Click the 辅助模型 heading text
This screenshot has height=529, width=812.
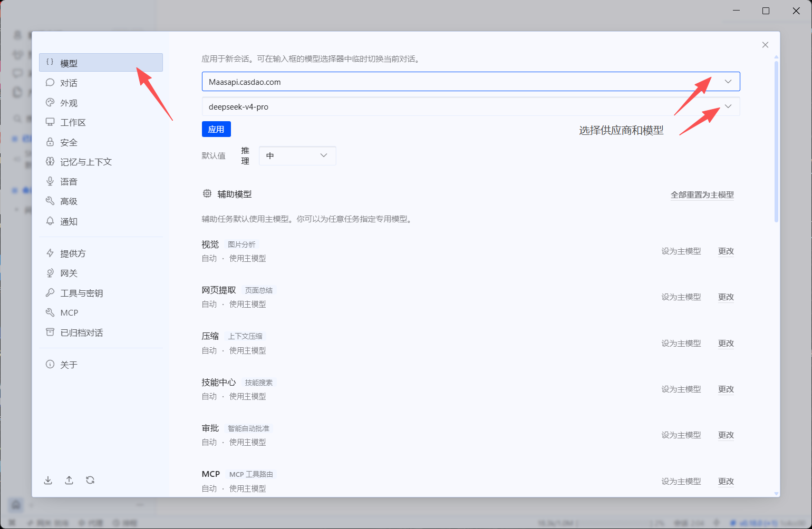coord(235,194)
